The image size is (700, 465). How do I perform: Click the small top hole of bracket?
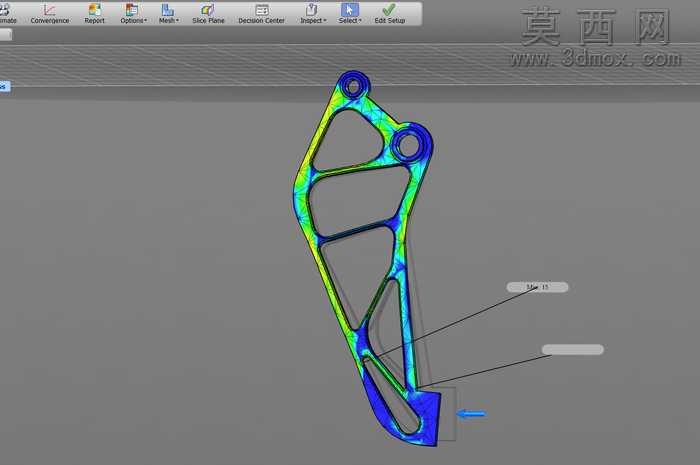pos(353,87)
